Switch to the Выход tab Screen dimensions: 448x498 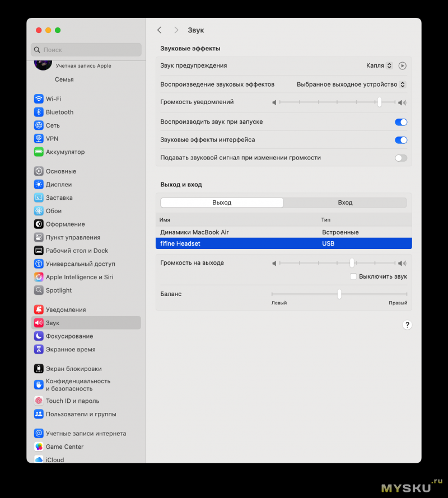222,203
